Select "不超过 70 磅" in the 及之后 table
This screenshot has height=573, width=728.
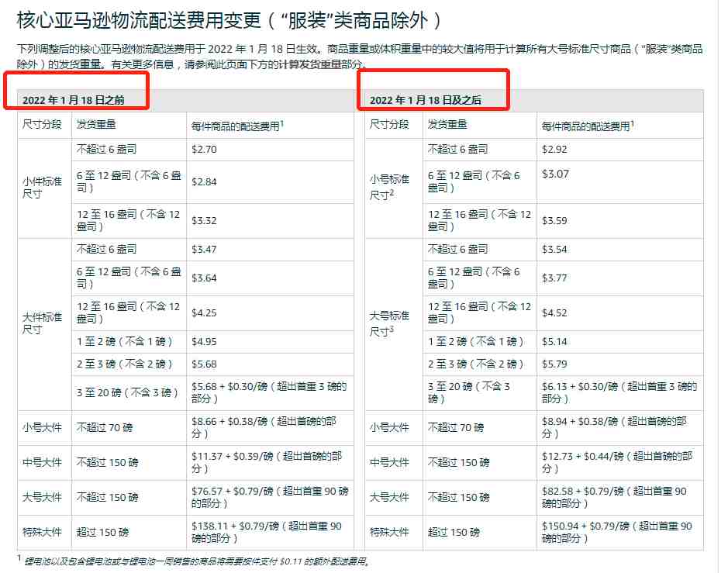[x=455, y=428]
